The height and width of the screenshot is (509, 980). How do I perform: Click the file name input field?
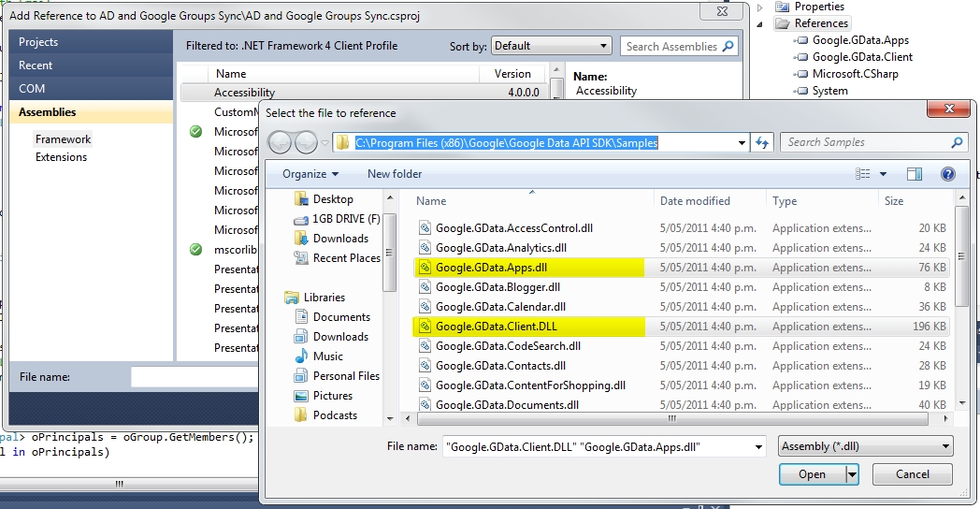[597, 447]
